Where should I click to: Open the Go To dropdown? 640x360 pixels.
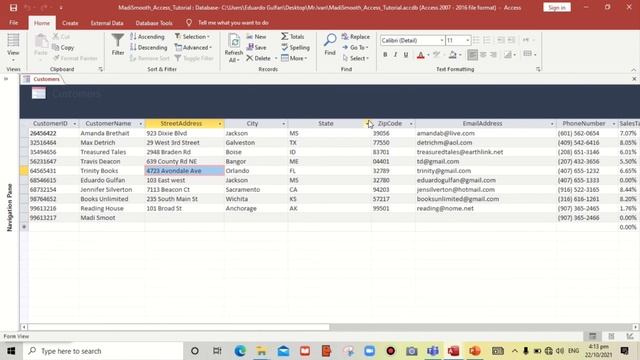pyautogui.click(x=355, y=47)
